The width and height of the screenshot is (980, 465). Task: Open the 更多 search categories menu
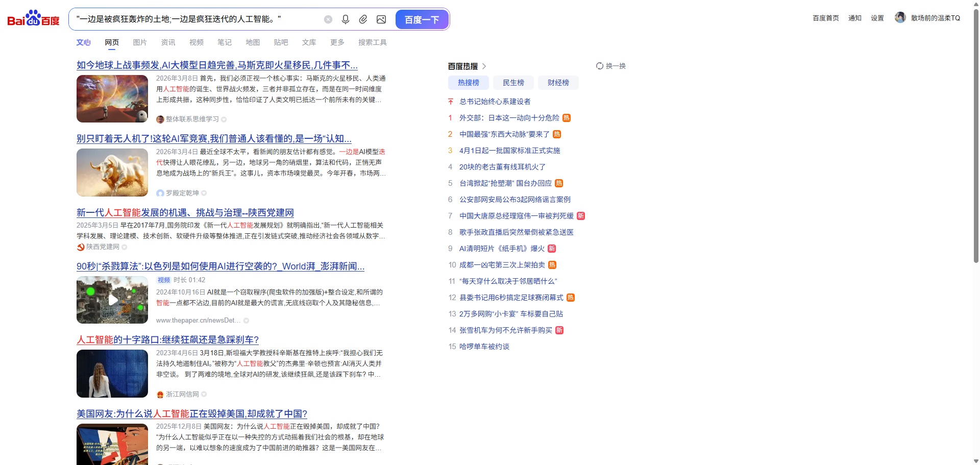[337, 42]
